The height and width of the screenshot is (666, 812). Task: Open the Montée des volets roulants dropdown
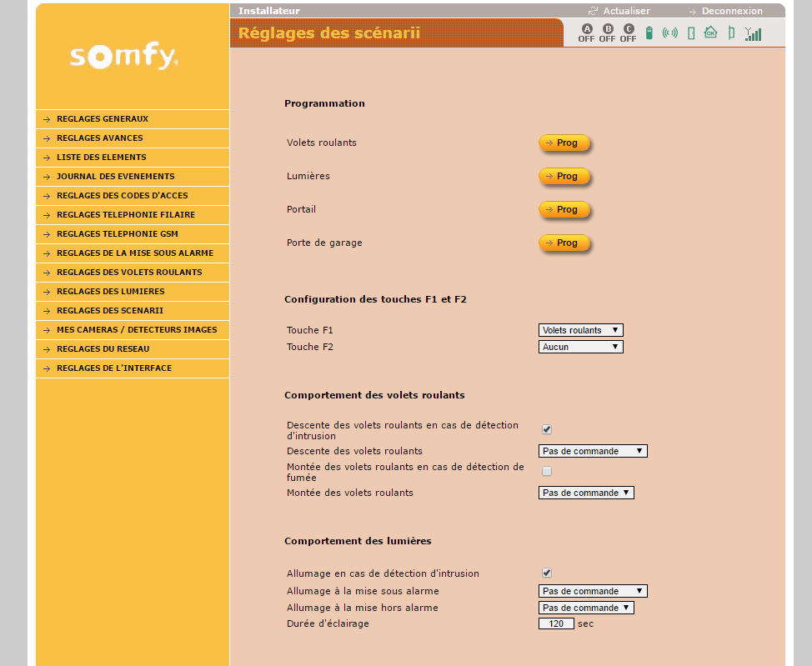click(586, 493)
